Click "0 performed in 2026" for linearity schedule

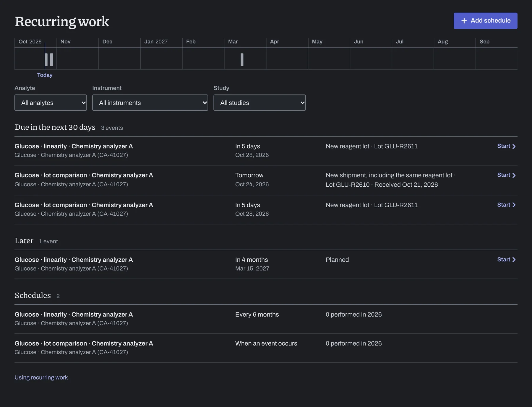tap(353, 315)
